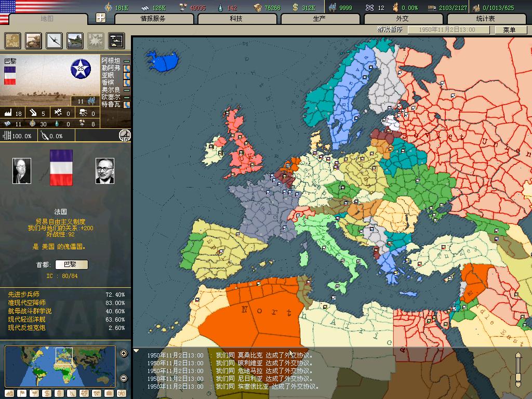Click the left French leader portrait
Screen dimensions: 532x399
pos(22,170)
